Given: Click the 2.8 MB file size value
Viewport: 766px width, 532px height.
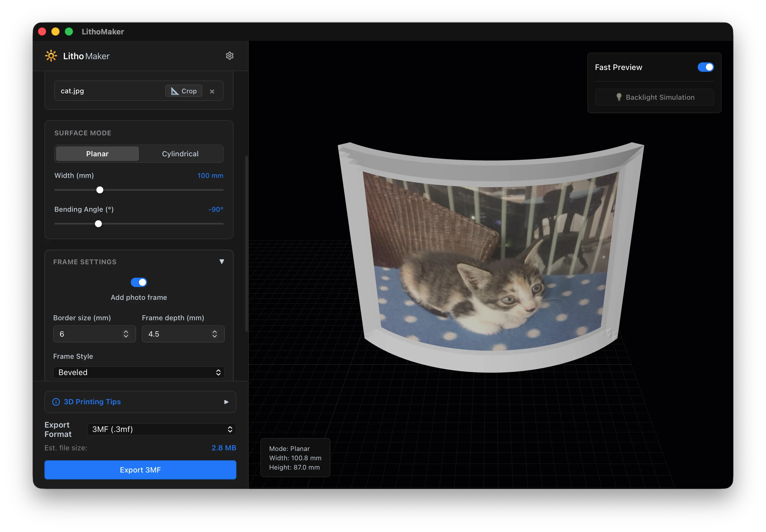Looking at the screenshot, I should tap(224, 448).
